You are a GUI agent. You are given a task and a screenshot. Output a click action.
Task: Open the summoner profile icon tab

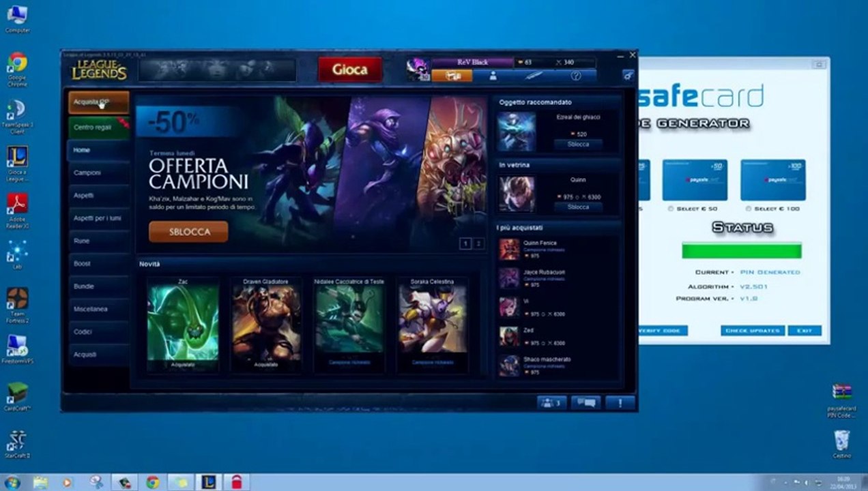point(493,76)
